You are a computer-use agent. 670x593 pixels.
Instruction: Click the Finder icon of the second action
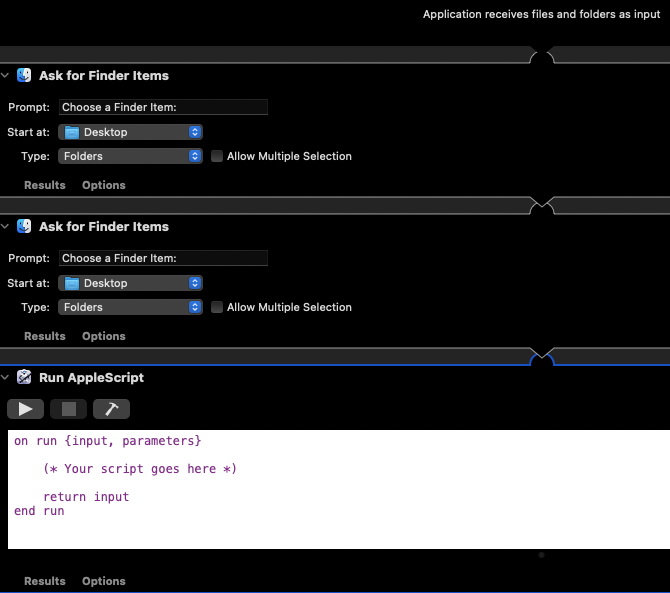pyautogui.click(x=24, y=226)
